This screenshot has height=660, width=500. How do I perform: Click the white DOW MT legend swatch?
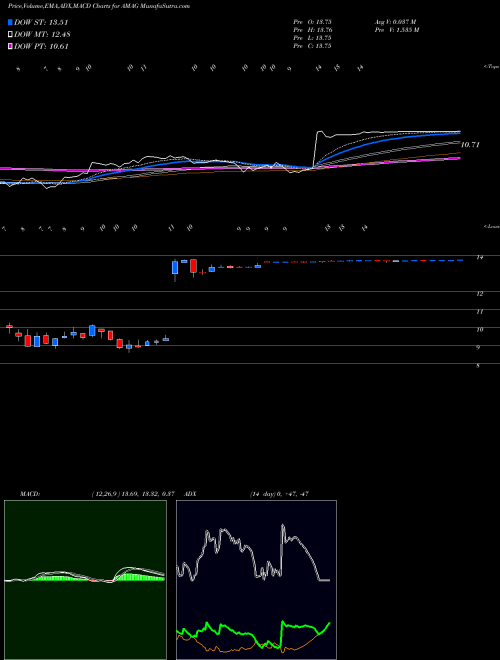(10, 35)
